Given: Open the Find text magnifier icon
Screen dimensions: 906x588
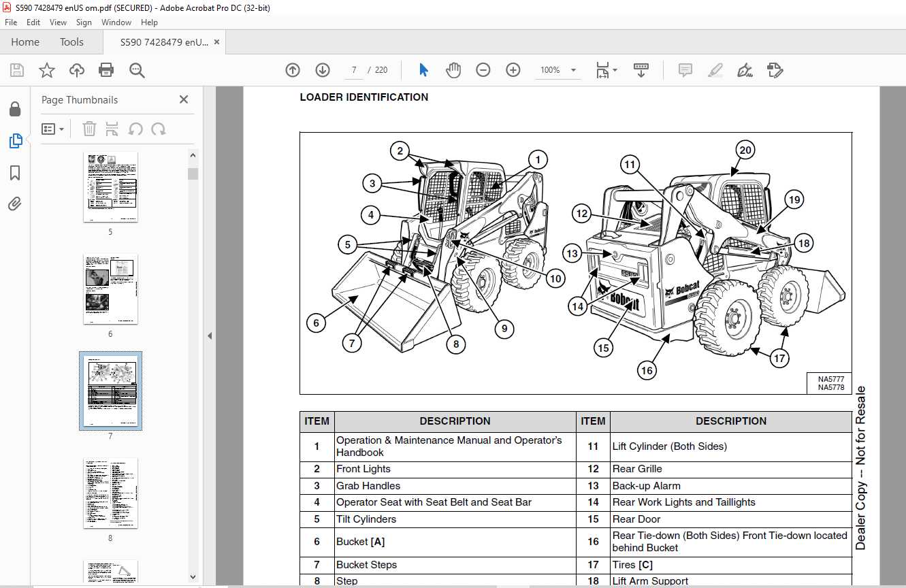Looking at the screenshot, I should click(x=137, y=70).
